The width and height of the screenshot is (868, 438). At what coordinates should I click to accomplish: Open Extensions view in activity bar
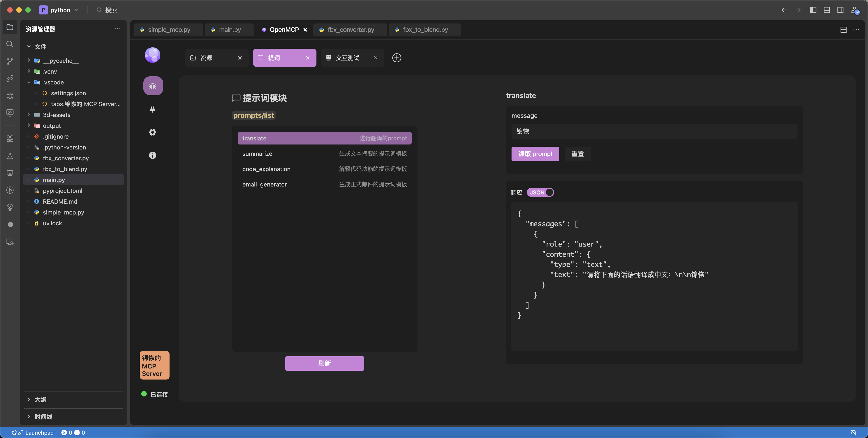tap(10, 139)
